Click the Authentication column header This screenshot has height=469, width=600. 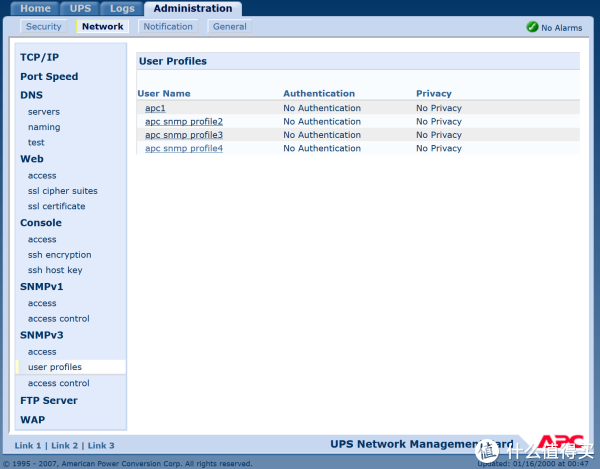pyautogui.click(x=319, y=94)
